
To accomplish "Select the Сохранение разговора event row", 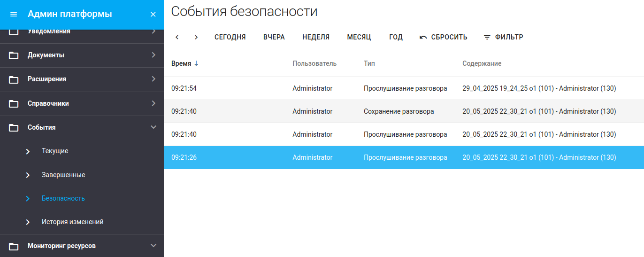I will coord(399,111).
